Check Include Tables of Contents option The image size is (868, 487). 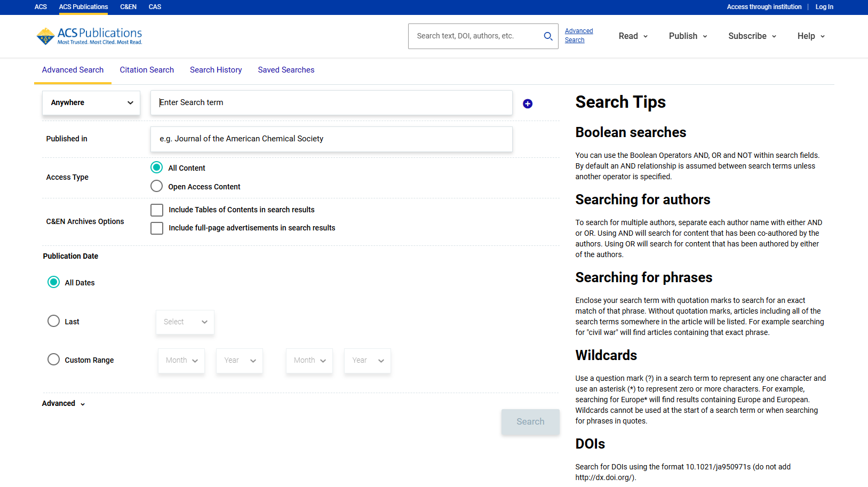(x=157, y=210)
